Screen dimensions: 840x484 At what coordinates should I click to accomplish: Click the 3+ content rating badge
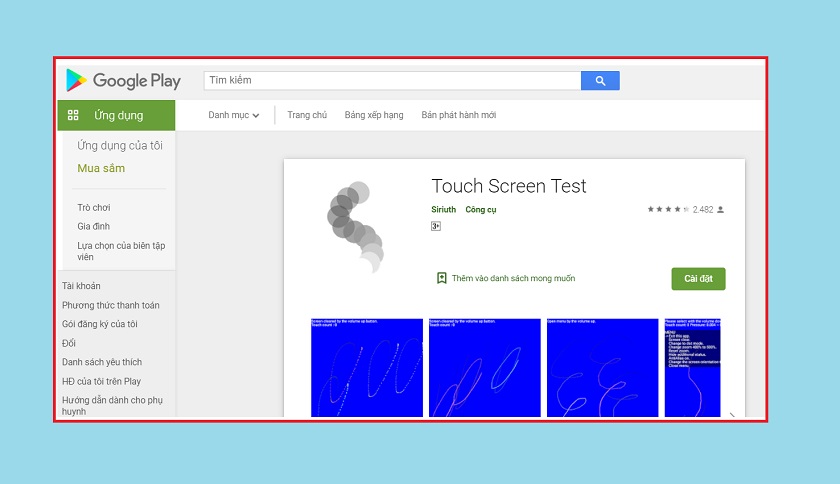(436, 226)
